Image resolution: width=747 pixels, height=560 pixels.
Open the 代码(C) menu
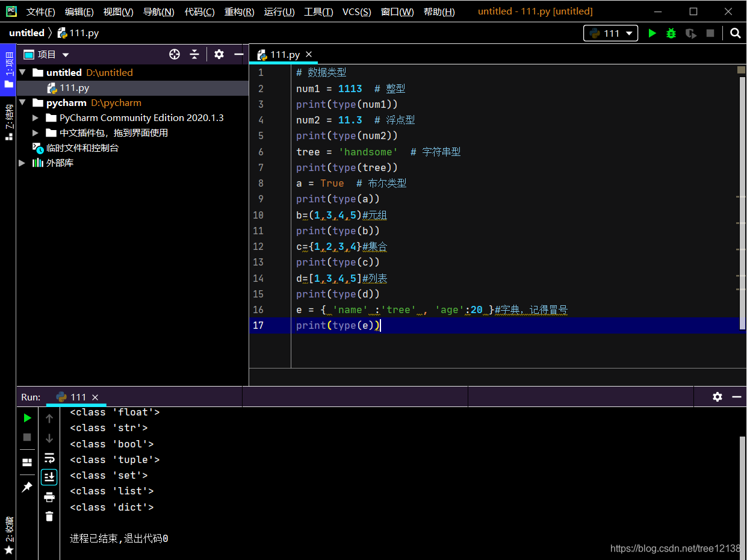(x=199, y=12)
